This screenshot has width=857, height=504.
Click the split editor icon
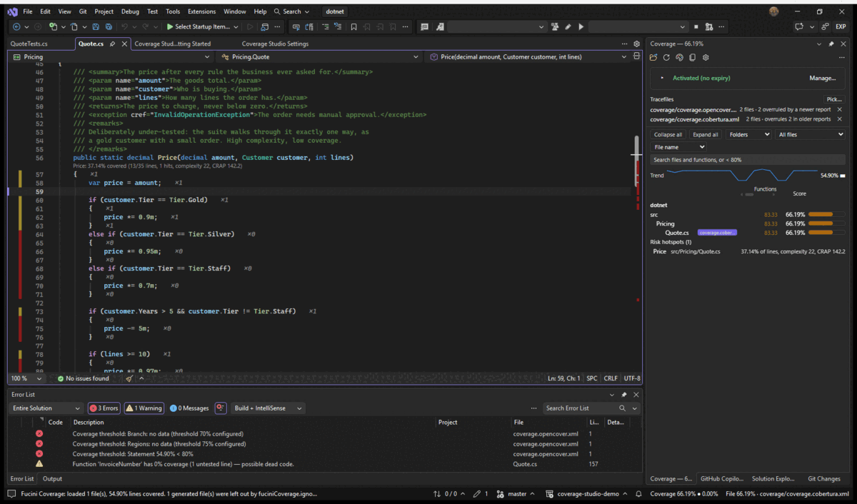[x=636, y=56]
